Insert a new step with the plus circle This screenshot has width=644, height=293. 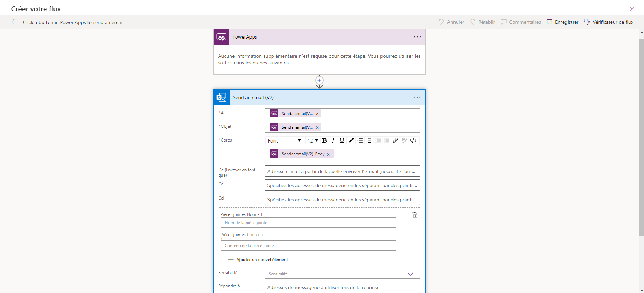click(x=320, y=80)
